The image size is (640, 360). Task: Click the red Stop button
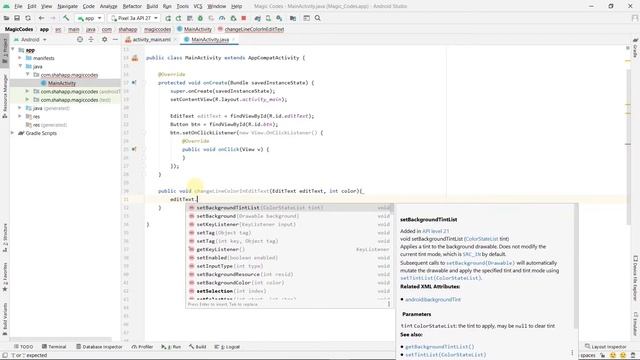pyautogui.click(x=244, y=18)
